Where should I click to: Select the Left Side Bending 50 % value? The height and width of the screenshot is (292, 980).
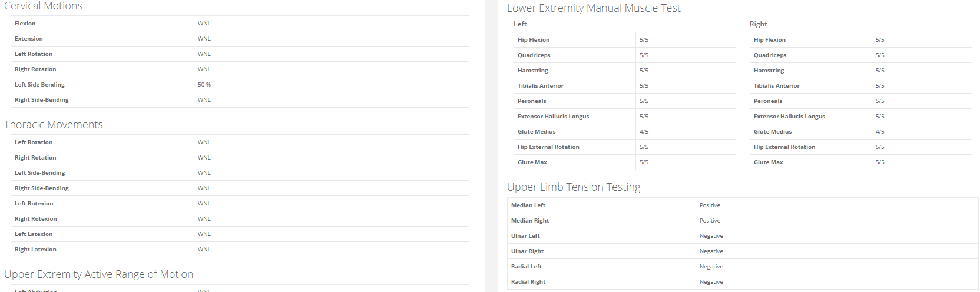pyautogui.click(x=204, y=85)
